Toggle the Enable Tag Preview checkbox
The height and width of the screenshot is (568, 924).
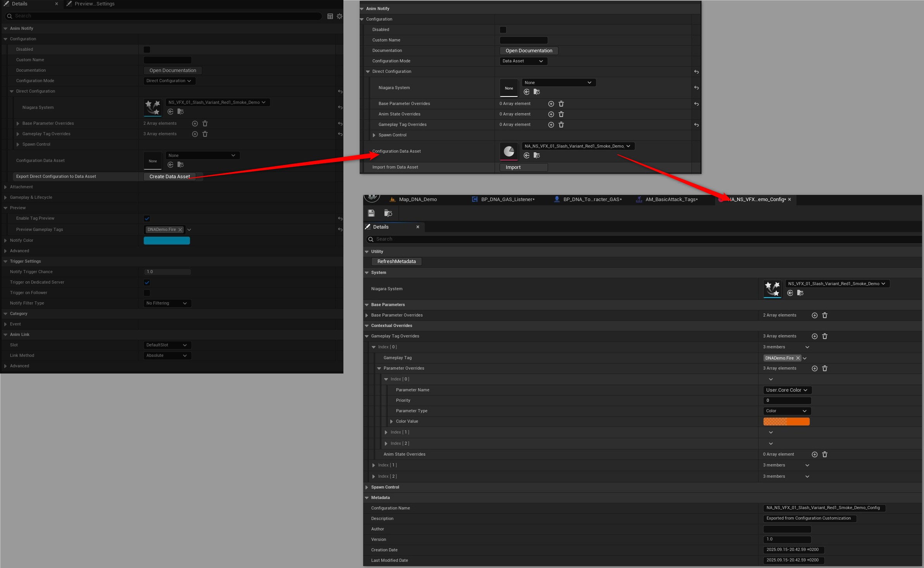point(147,219)
